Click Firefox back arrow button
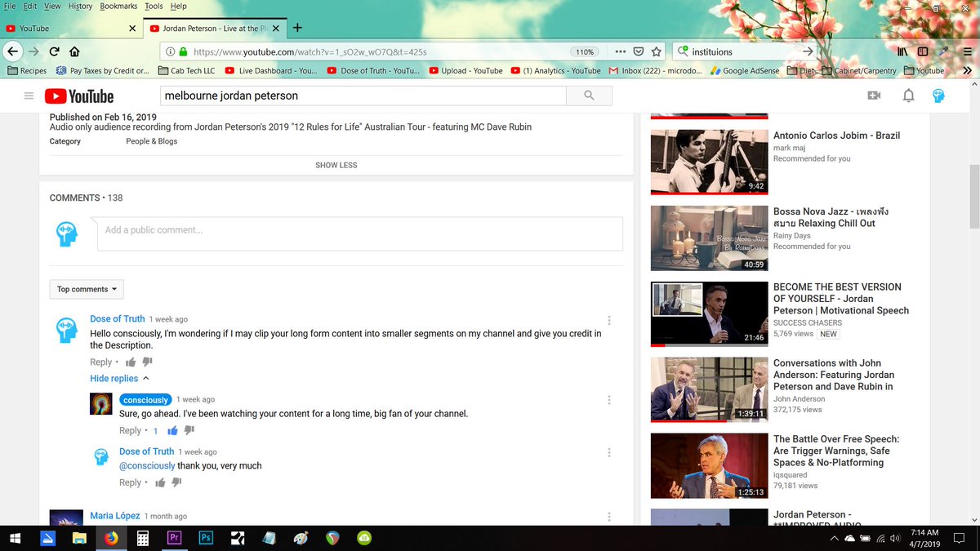Screen dimensions: 980x551 click(12, 51)
